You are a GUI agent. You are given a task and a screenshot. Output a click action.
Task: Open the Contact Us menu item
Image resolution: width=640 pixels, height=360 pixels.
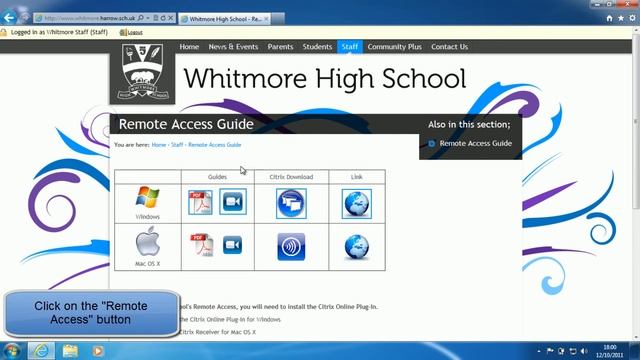(449, 47)
